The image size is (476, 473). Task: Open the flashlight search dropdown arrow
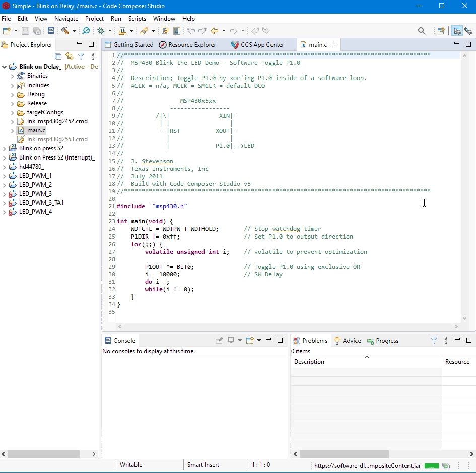(153, 31)
